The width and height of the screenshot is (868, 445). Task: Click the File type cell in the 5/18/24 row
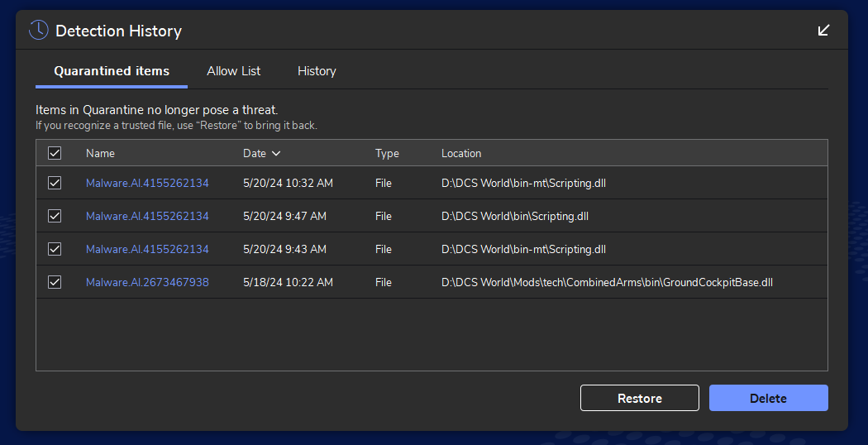coord(383,282)
